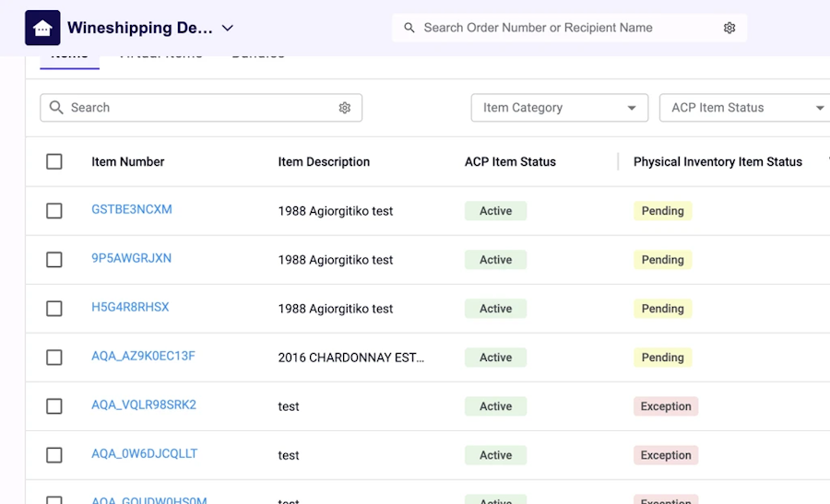The image size is (830, 504).
Task: Open order search settings gear
Action: [x=729, y=28]
